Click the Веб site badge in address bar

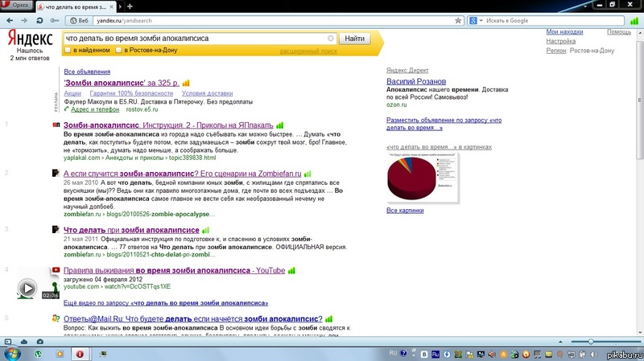[x=79, y=21]
